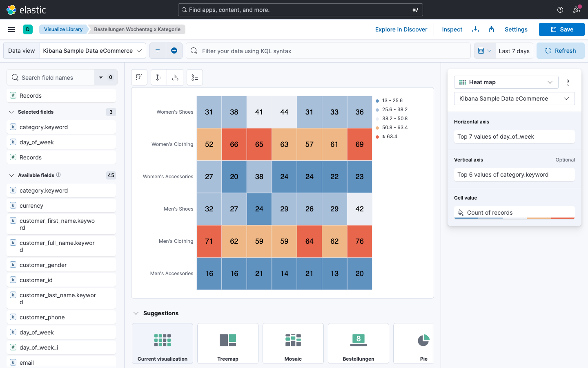Image resolution: width=588 pixels, height=368 pixels.
Task: Open the main navigation hamburger menu
Action: [x=11, y=29]
